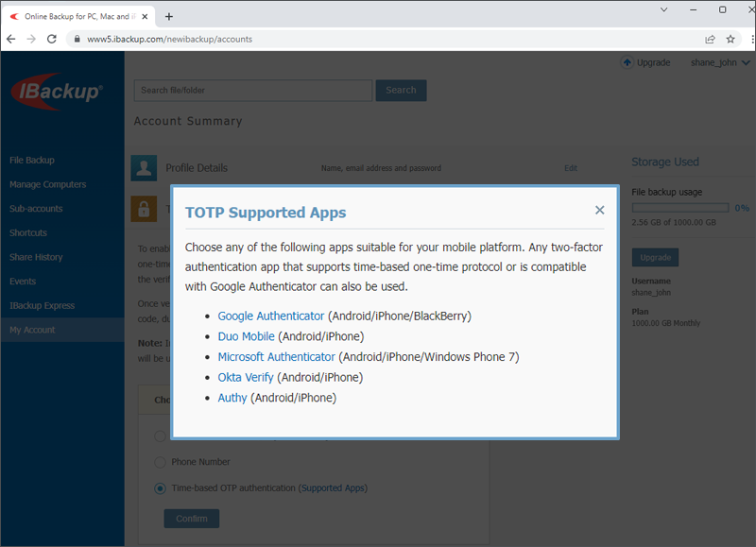Click the orange padlock security icon
The width and height of the screenshot is (756, 547).
pos(144,209)
